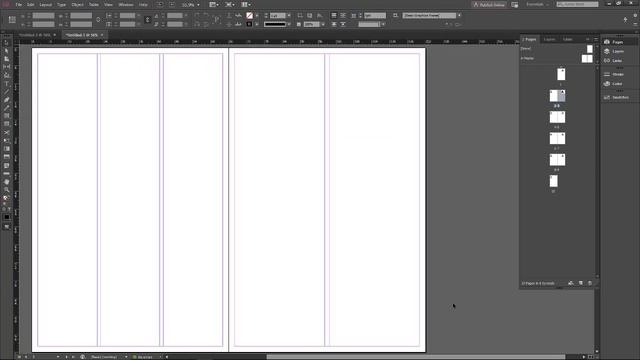This screenshot has height=360, width=640.
Task: Open the Table menu
Action: point(94,5)
